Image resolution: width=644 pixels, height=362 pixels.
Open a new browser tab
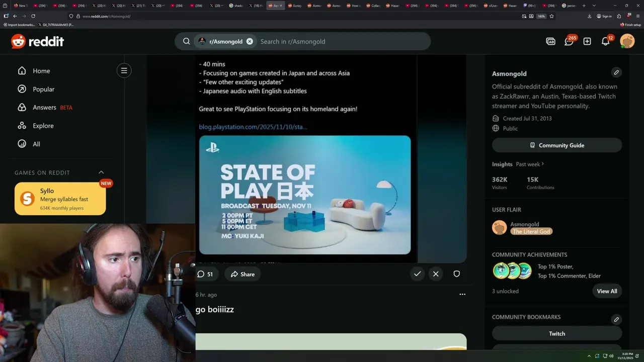[x=584, y=6]
